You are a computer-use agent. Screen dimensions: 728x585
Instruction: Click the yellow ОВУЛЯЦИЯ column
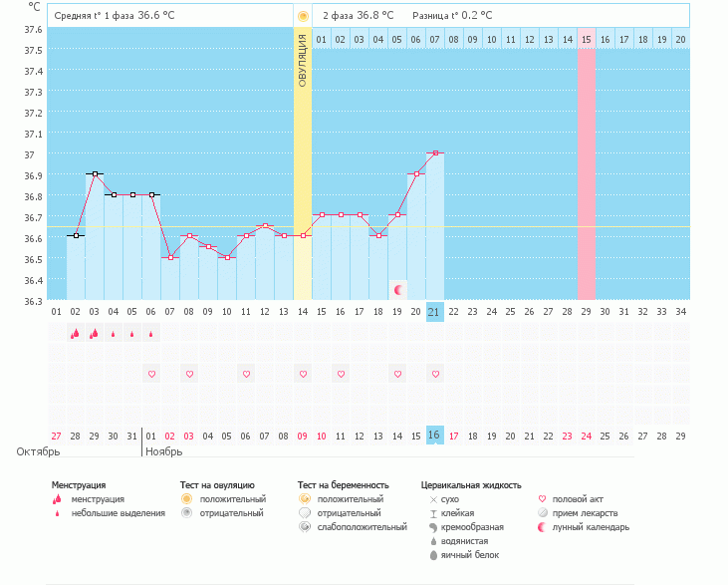coord(303,169)
